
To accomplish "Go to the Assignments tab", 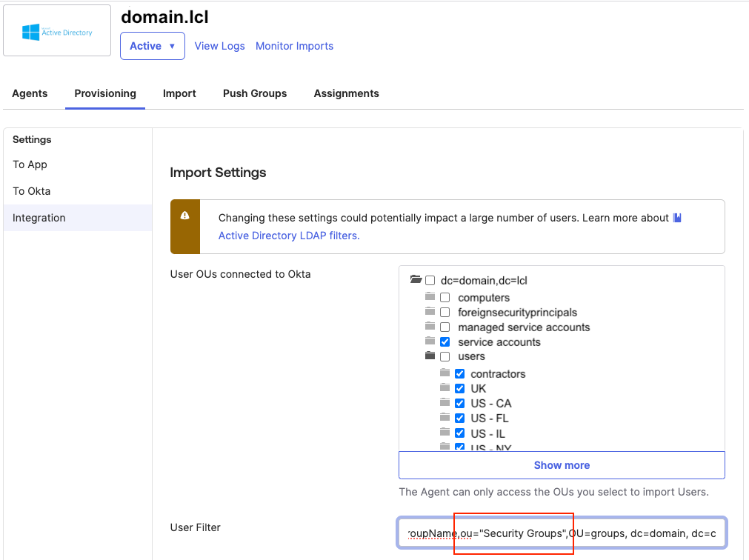I will [346, 93].
